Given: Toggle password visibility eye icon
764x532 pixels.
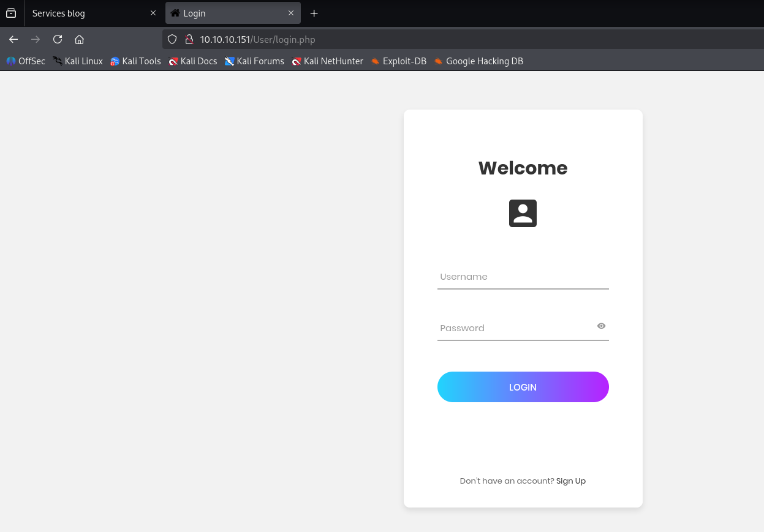Looking at the screenshot, I should [601, 326].
